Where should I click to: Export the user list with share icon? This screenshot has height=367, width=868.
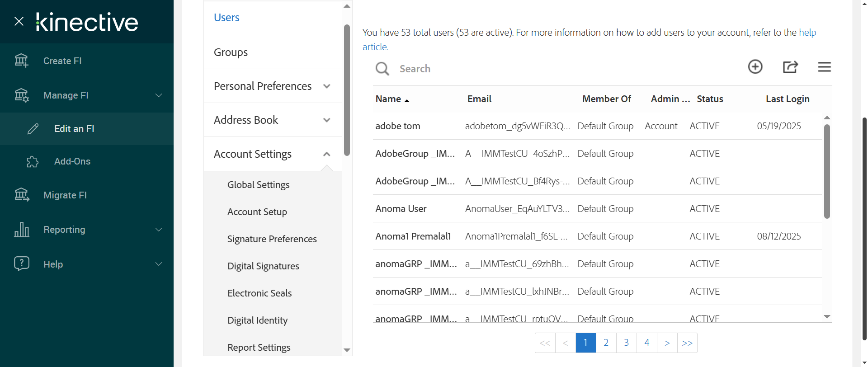pos(790,67)
